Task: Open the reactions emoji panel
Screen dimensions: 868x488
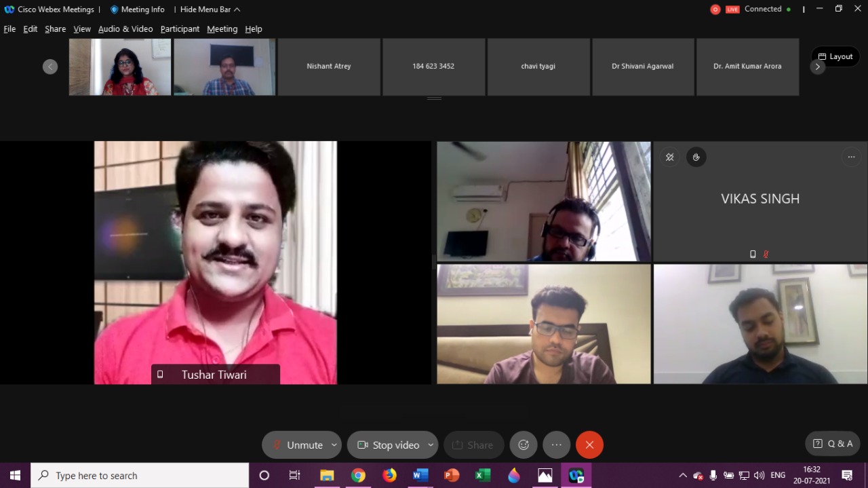Action: click(524, 445)
